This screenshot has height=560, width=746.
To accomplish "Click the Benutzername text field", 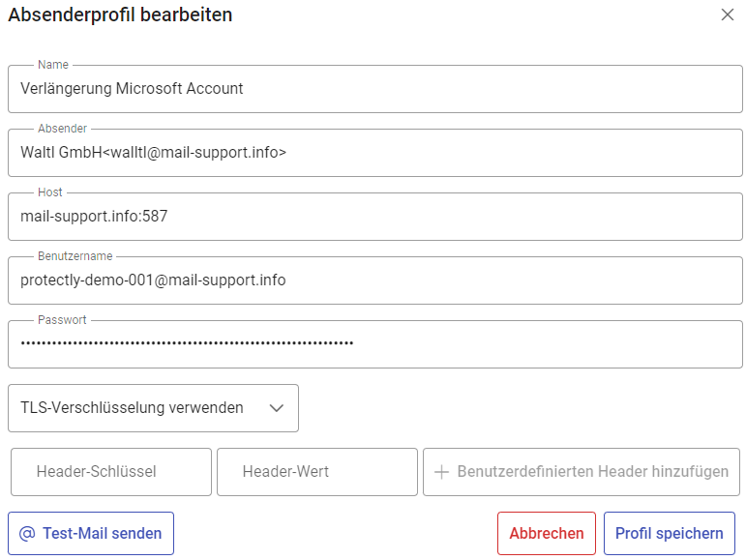I will 374,280.
